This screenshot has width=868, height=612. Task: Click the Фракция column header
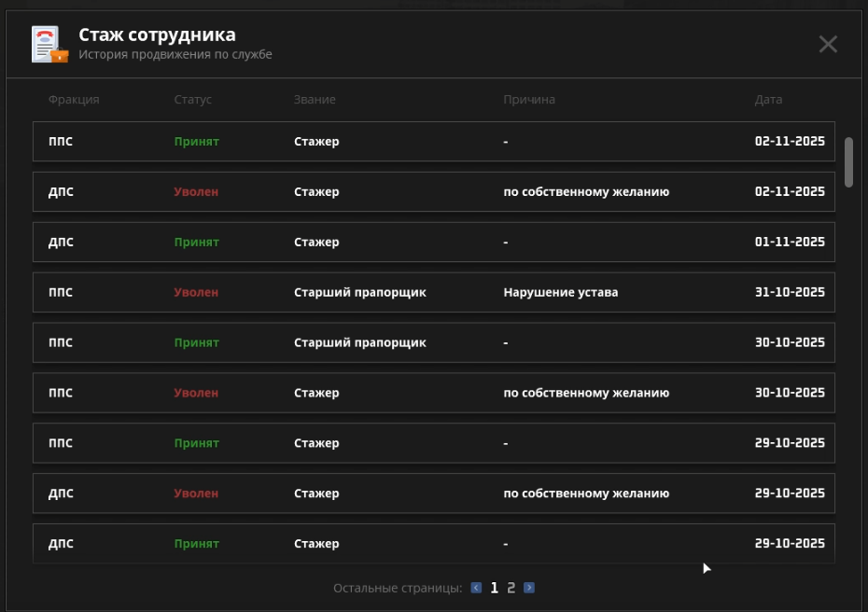(74, 100)
